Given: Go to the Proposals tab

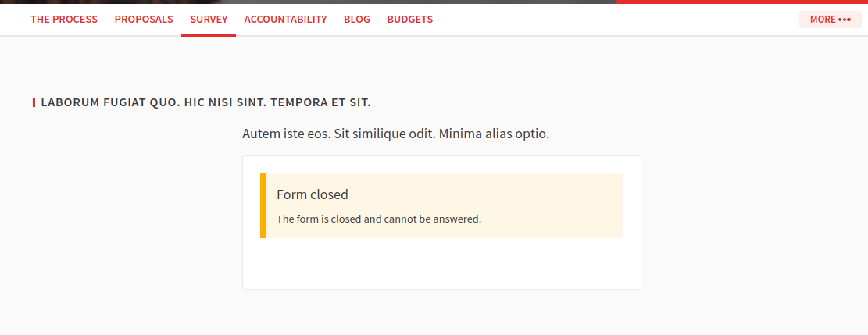Looking at the screenshot, I should click(x=144, y=20).
